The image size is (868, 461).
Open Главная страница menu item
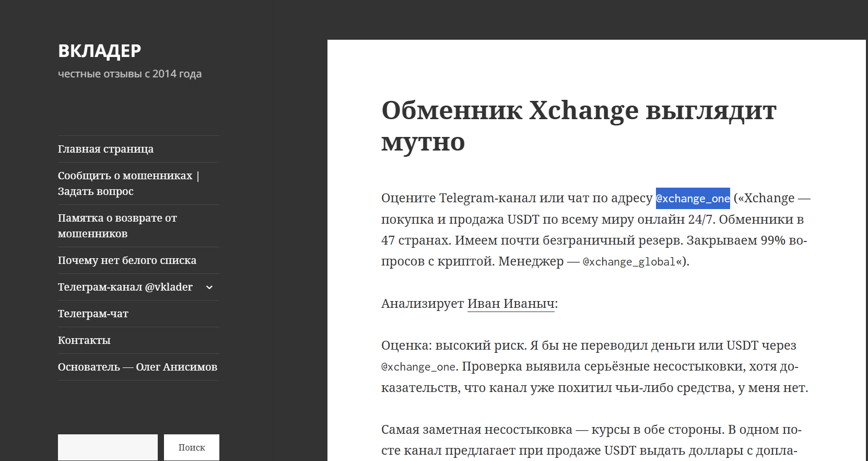(x=105, y=149)
